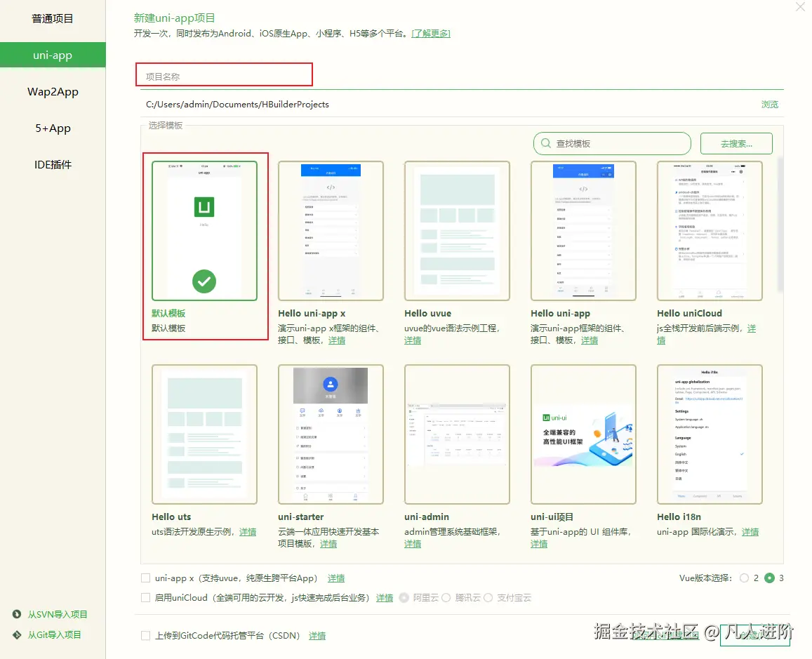
Task: Select the Hello uni-app x template thumbnail
Action: click(x=331, y=231)
